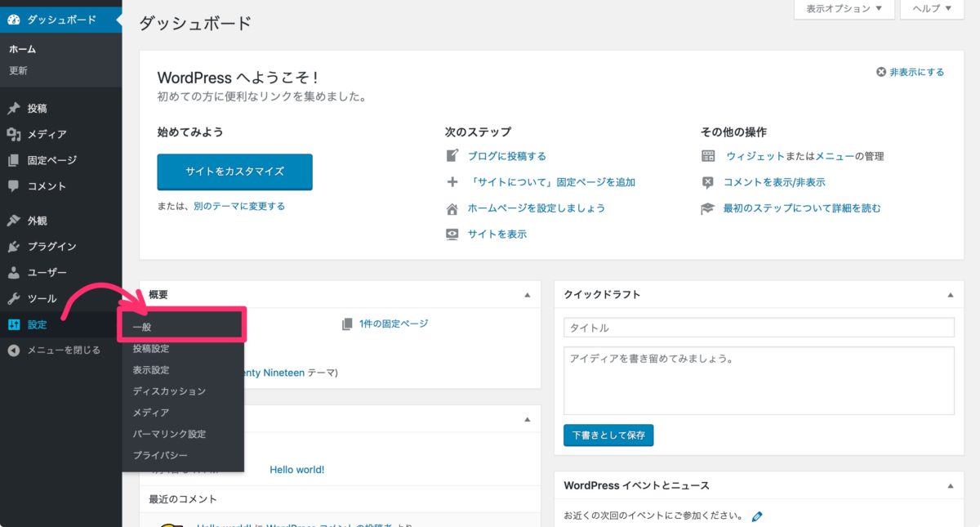Viewport: 980px width, 527px height.
Task: Click the media icon beside メディア in sidebar
Action: [14, 135]
